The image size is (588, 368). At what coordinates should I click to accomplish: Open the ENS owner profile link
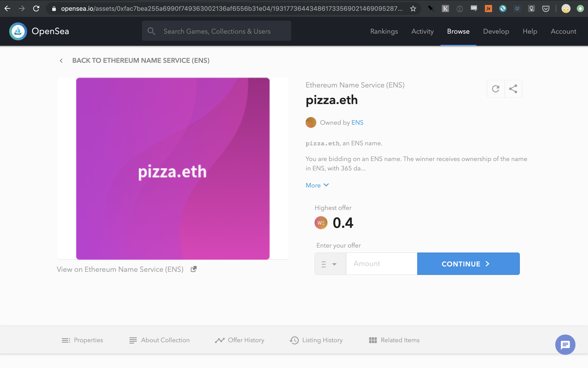tap(357, 122)
